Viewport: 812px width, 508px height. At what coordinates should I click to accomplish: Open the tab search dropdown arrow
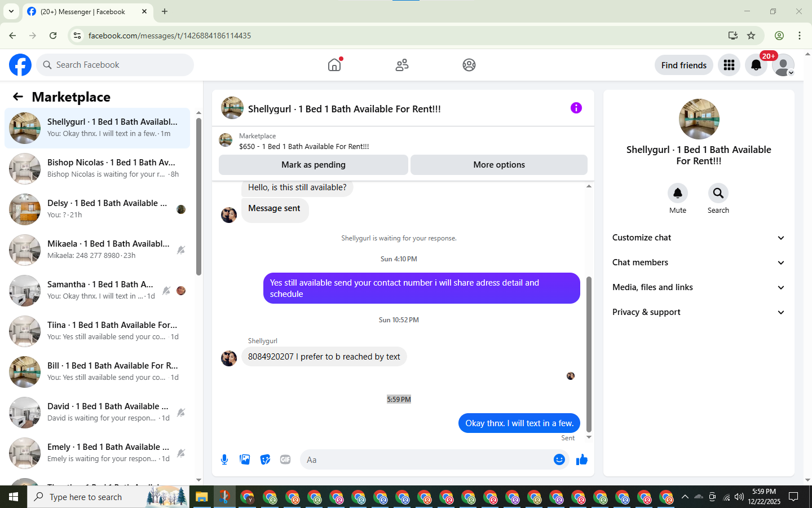(x=11, y=11)
